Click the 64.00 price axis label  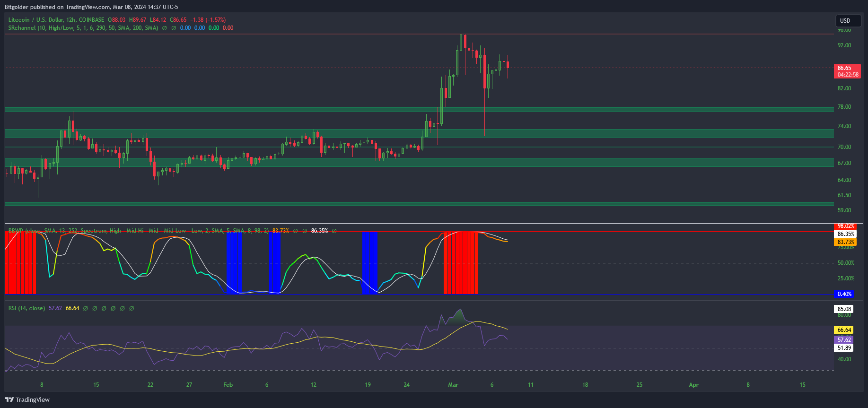coord(844,180)
